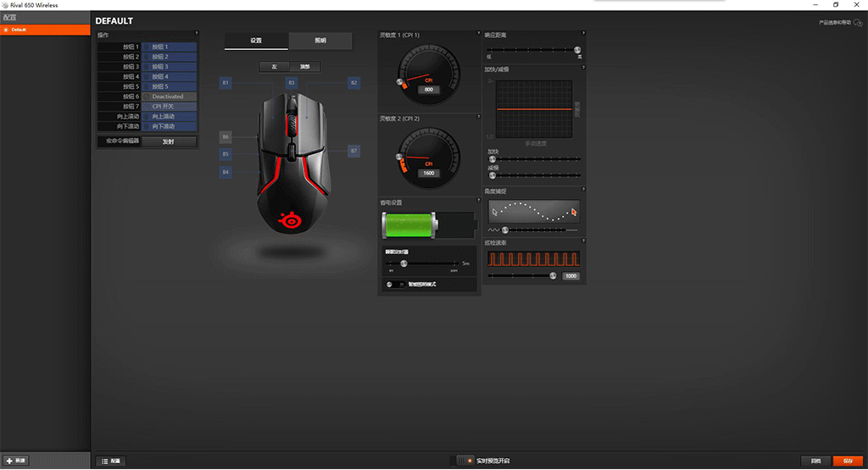Open the 按钮 2 action dropdown

[x=169, y=57]
